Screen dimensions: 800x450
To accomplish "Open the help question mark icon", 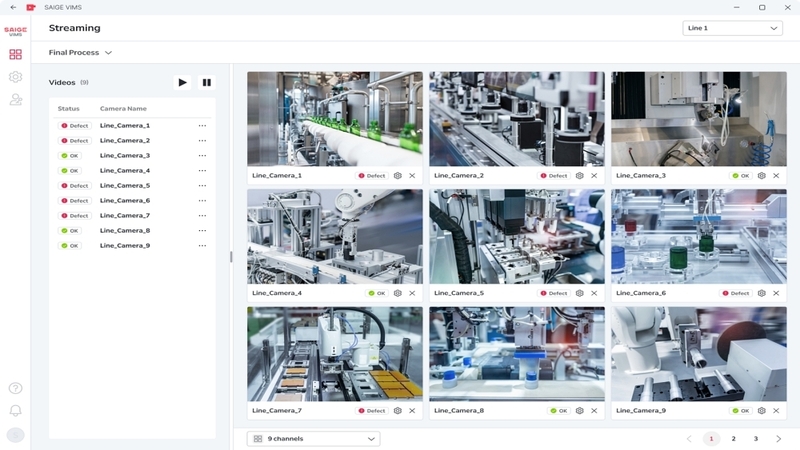I will pos(15,388).
